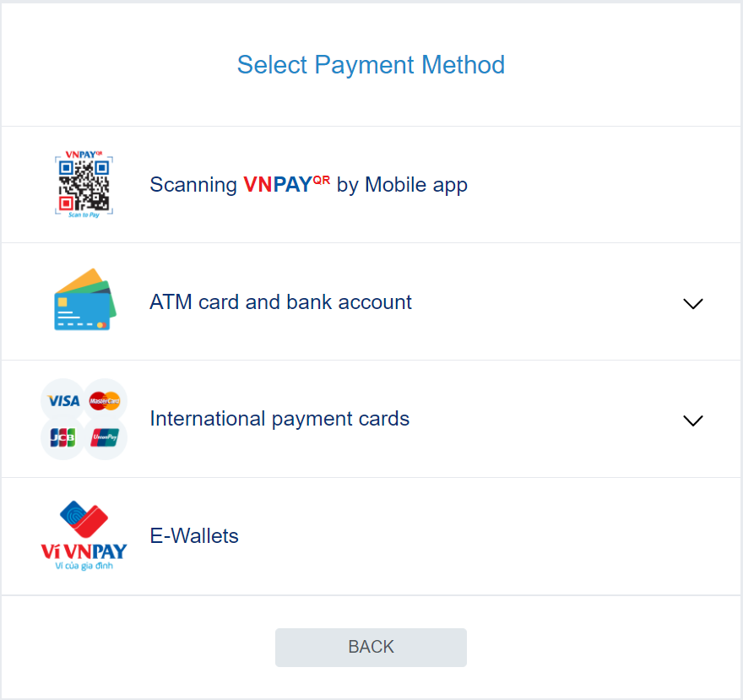Expand International payment cards chevron
This screenshot has width=743, height=700.
point(692,421)
